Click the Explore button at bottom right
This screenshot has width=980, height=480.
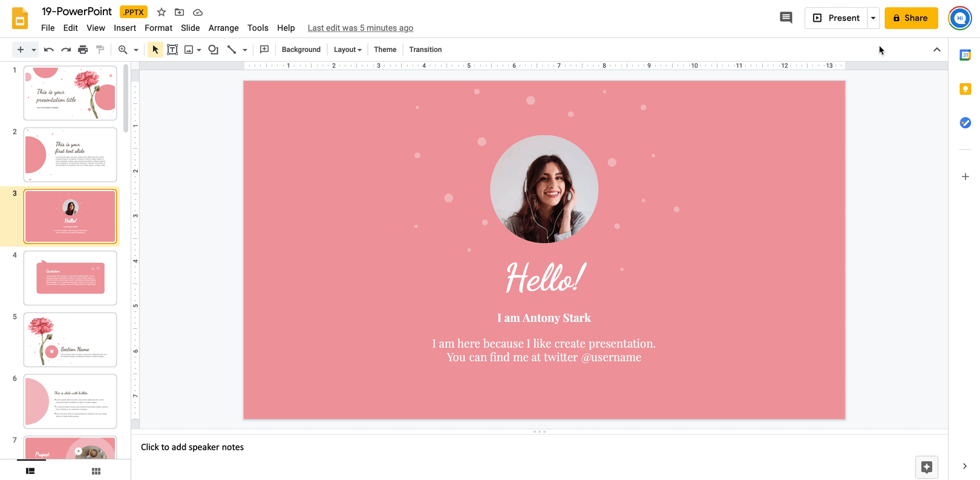click(x=927, y=467)
